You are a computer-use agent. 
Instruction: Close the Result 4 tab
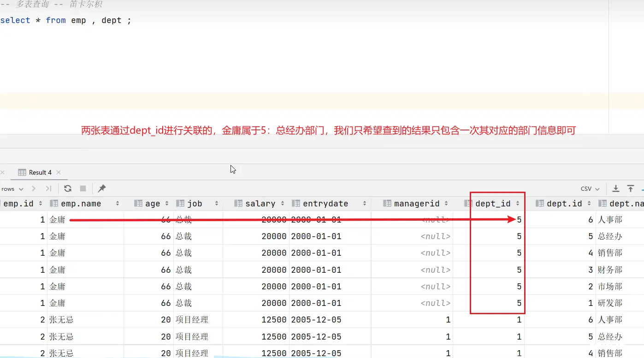[59, 172]
